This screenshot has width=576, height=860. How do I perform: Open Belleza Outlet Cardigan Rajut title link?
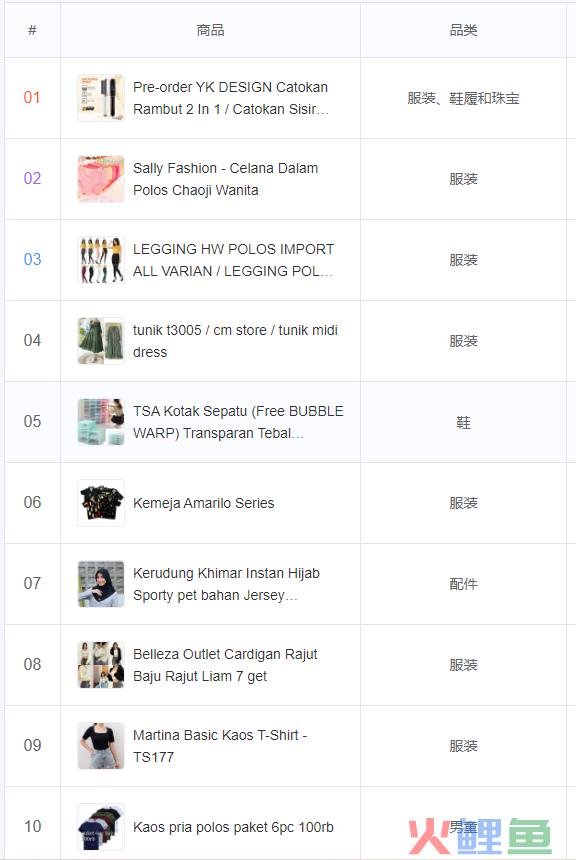[x=225, y=665]
